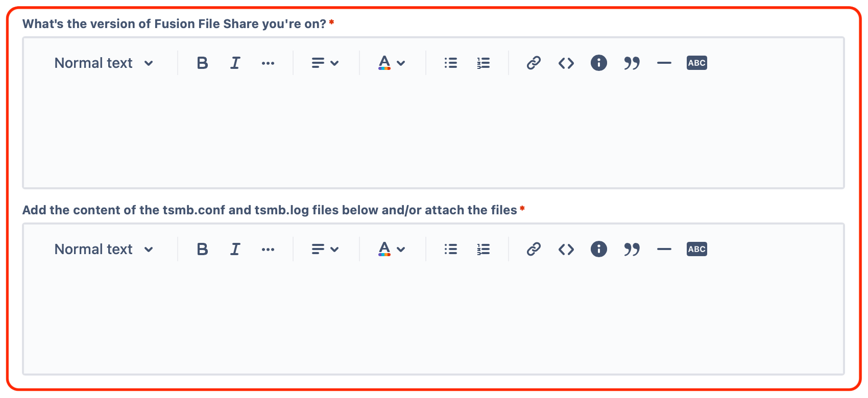Insert numbered list in tsmb.conf editor

pos(483,249)
